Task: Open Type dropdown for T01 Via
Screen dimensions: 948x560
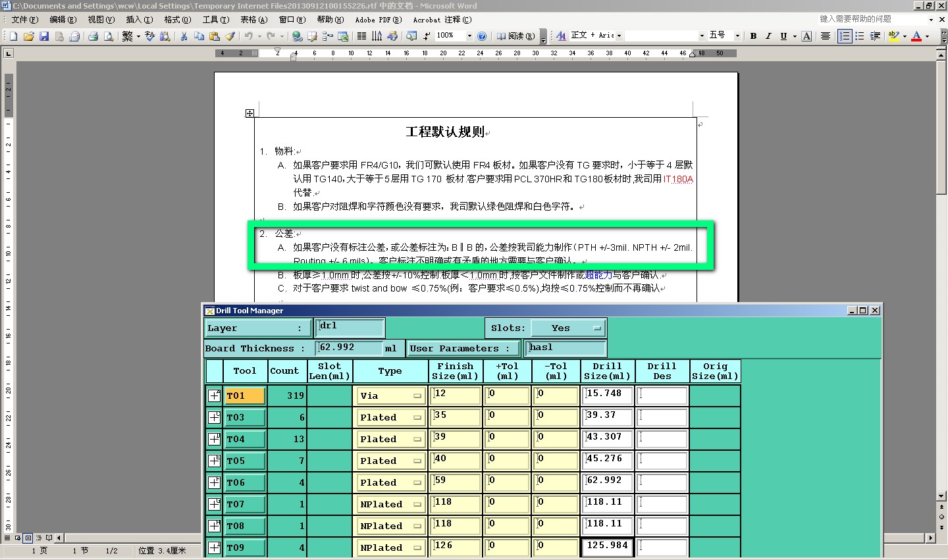Action: 391,395
